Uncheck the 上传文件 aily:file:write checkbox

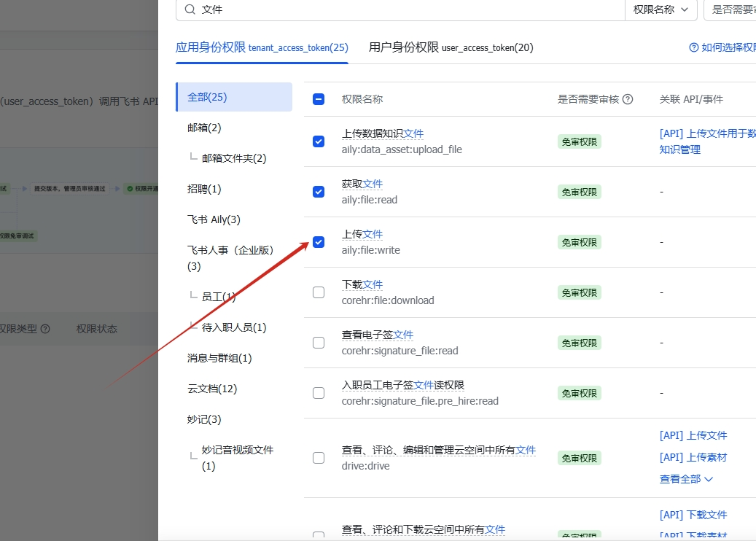click(x=319, y=242)
